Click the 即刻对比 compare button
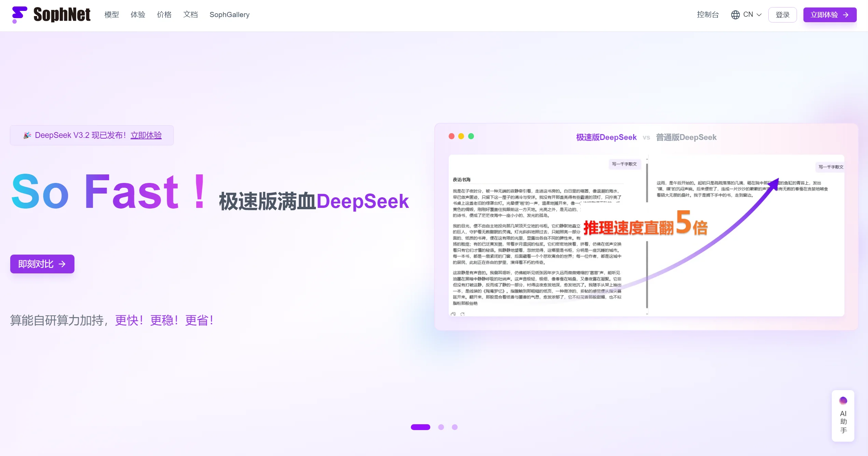868x456 pixels. click(42, 264)
